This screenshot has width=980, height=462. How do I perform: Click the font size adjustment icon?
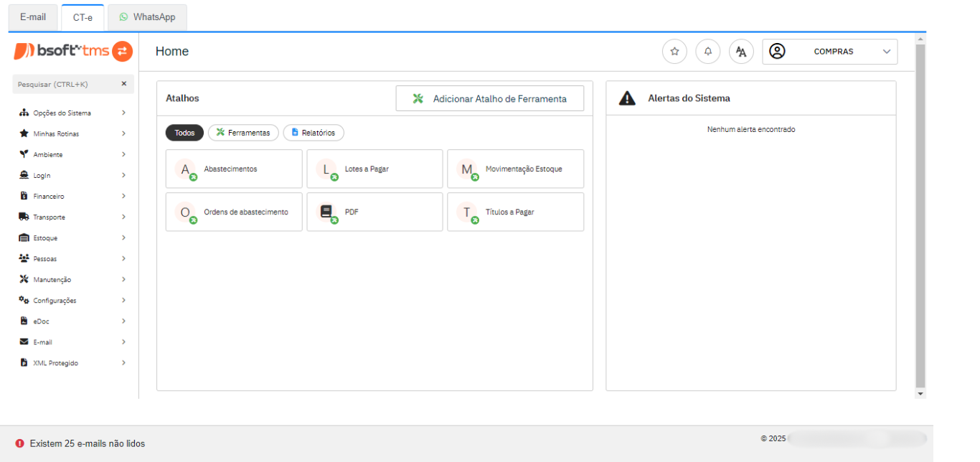[x=741, y=52]
